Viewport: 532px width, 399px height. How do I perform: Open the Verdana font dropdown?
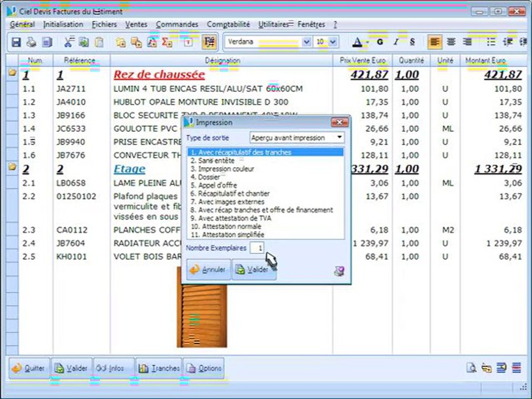(306, 42)
